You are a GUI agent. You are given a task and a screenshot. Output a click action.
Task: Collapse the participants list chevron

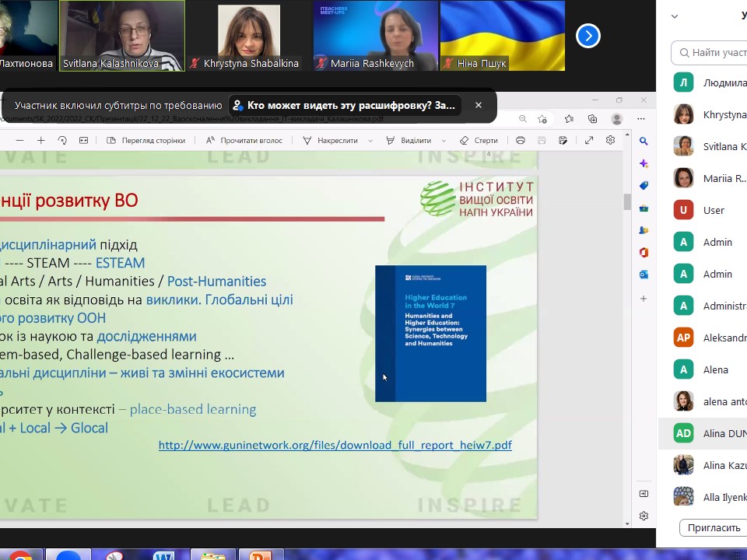click(675, 16)
